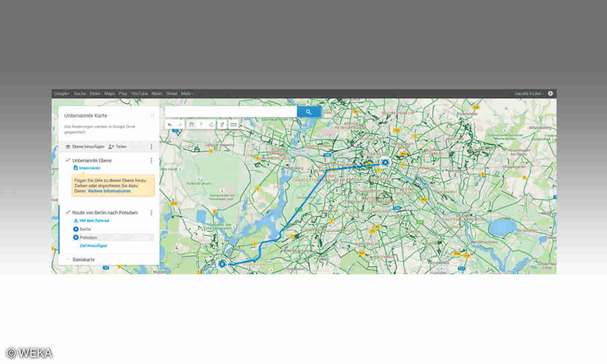Click the Ziel hinzufügen link
This screenshot has width=607, height=364.
point(93,246)
